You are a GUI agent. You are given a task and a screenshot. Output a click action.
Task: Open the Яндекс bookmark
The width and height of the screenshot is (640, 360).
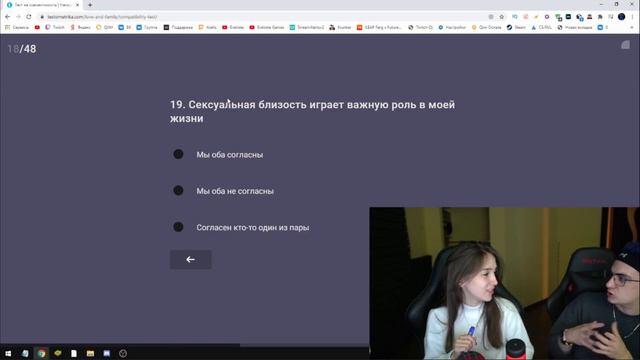[x=80, y=27]
